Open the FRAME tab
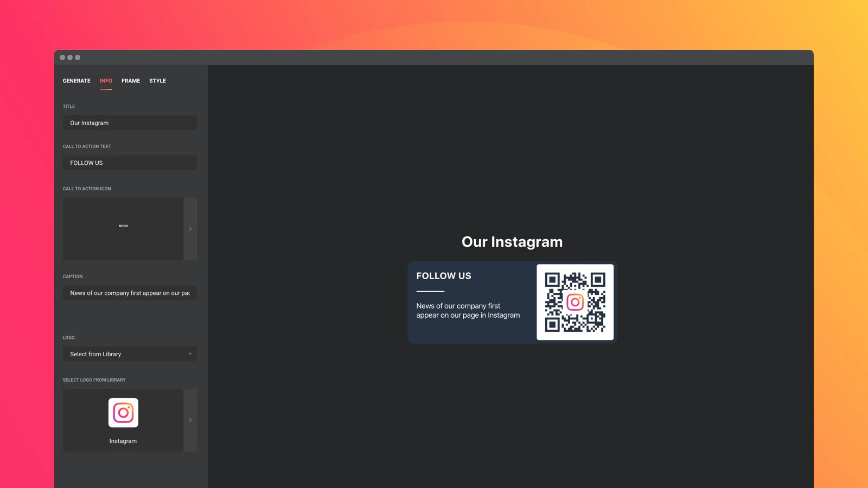Viewport: 868px width, 488px height. tap(131, 81)
